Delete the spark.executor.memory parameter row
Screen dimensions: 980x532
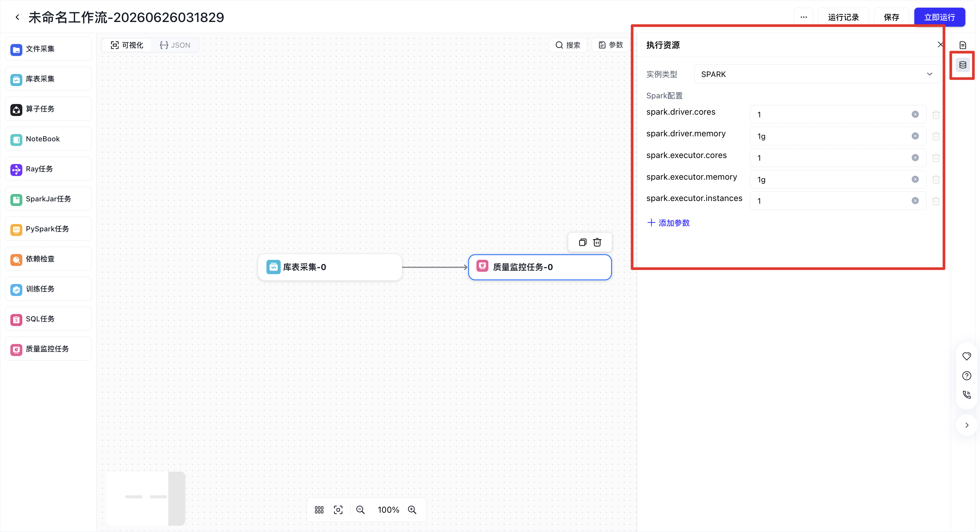(x=936, y=180)
